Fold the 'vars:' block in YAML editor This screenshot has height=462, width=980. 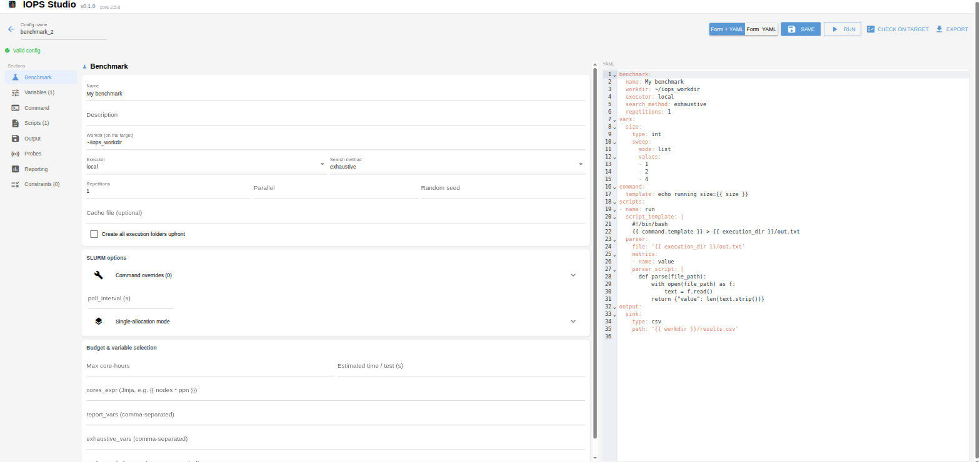[x=614, y=120]
